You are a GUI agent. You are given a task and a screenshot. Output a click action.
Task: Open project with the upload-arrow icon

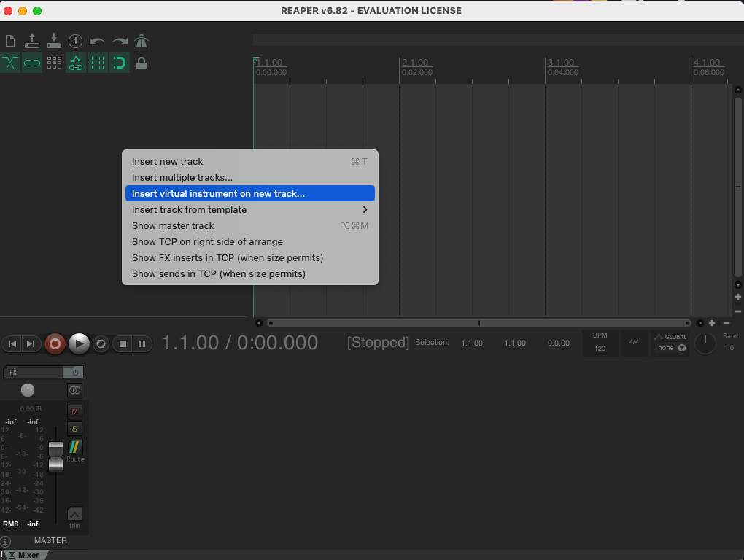pos(32,41)
